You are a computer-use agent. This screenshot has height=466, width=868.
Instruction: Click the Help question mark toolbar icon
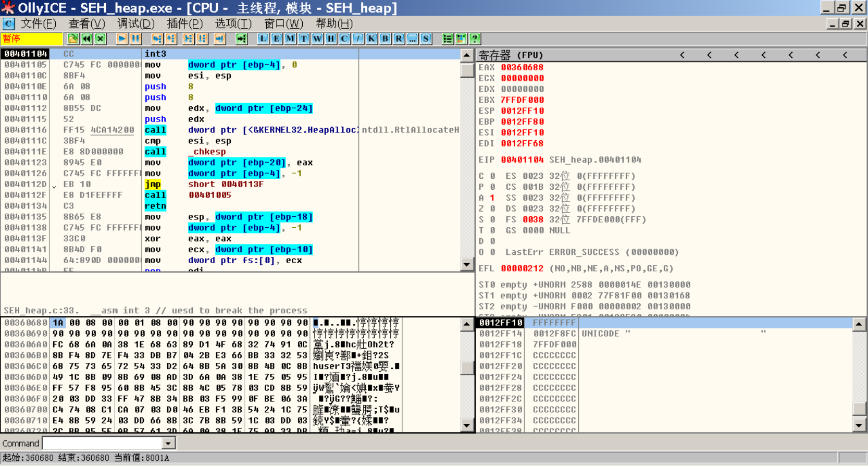point(475,39)
